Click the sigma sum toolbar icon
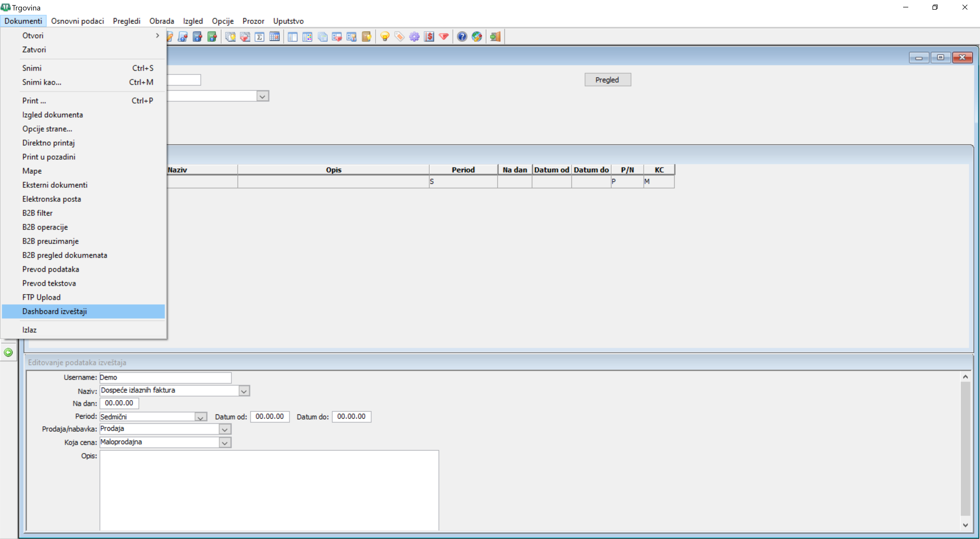980x539 pixels. click(259, 37)
